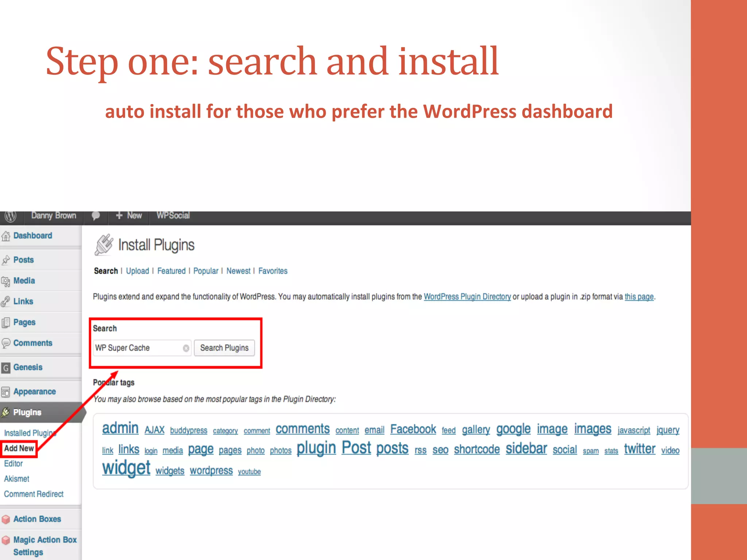Browse the admin tag

(120, 428)
